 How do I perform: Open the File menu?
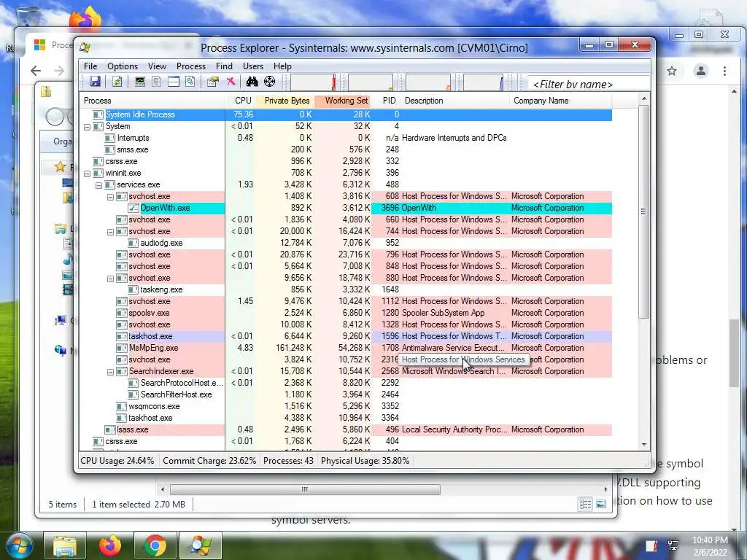click(x=90, y=66)
